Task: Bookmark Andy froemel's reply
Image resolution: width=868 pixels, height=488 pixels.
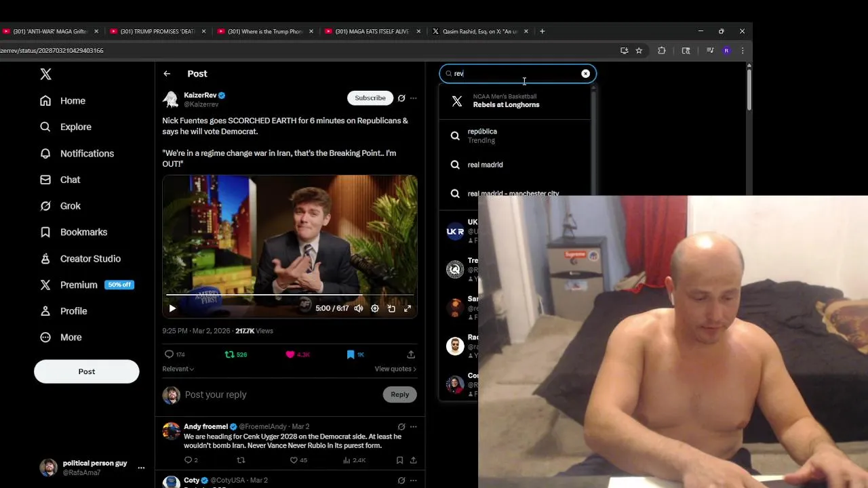Action: (399, 460)
